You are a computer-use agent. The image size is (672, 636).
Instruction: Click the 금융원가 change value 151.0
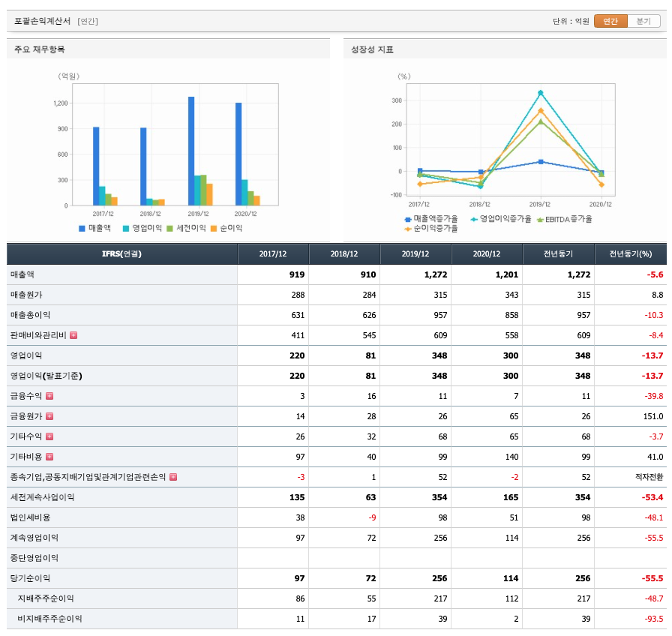[653, 416]
